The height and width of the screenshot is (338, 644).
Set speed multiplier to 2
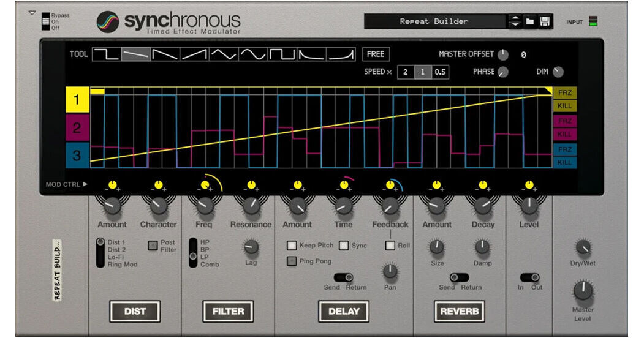[406, 72]
